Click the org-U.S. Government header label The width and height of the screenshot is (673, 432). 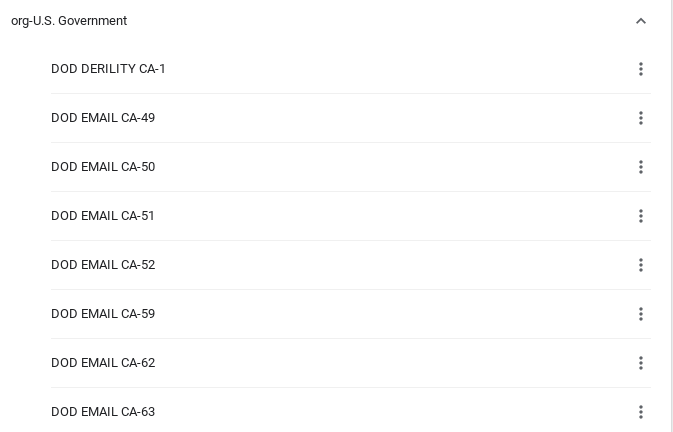(x=69, y=21)
